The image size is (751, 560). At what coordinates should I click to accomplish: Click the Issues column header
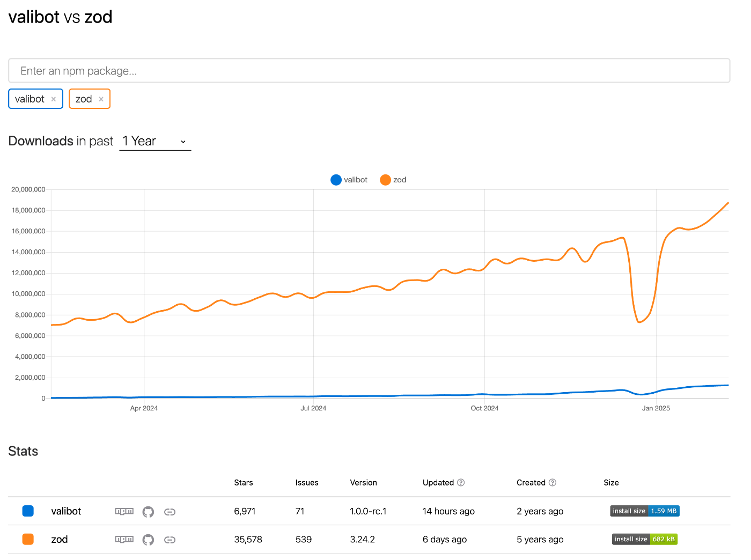click(x=307, y=483)
